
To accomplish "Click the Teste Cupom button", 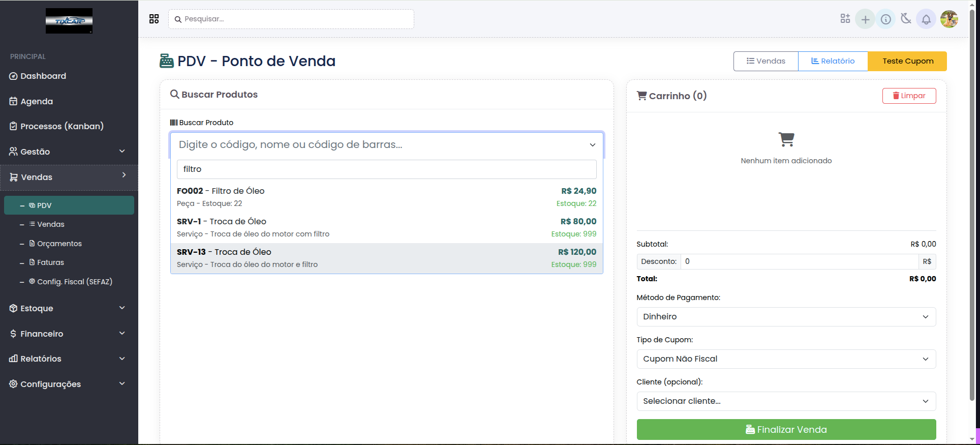I will [x=908, y=61].
